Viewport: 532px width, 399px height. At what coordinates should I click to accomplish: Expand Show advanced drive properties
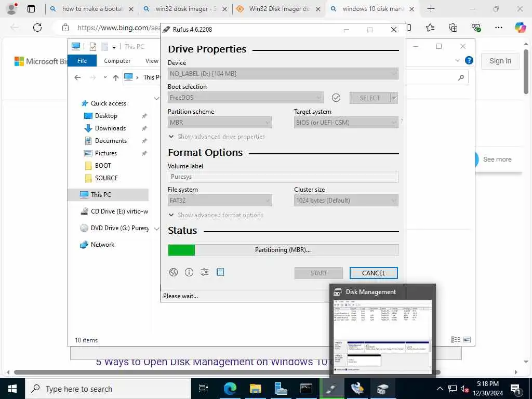tap(217, 137)
